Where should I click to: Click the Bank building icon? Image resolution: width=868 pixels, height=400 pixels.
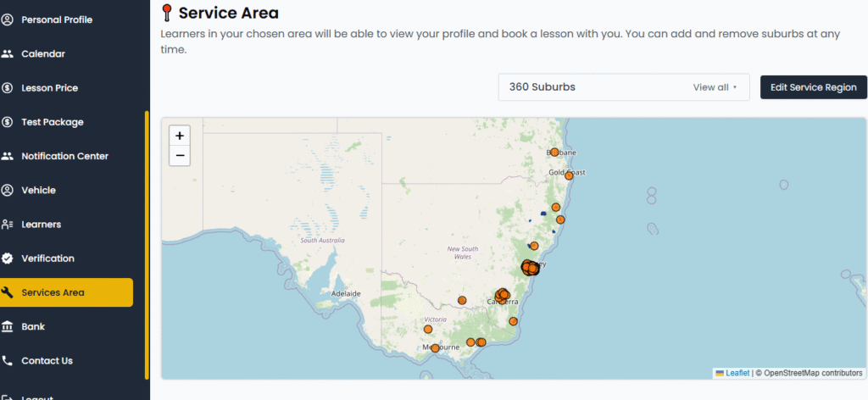(x=8, y=326)
